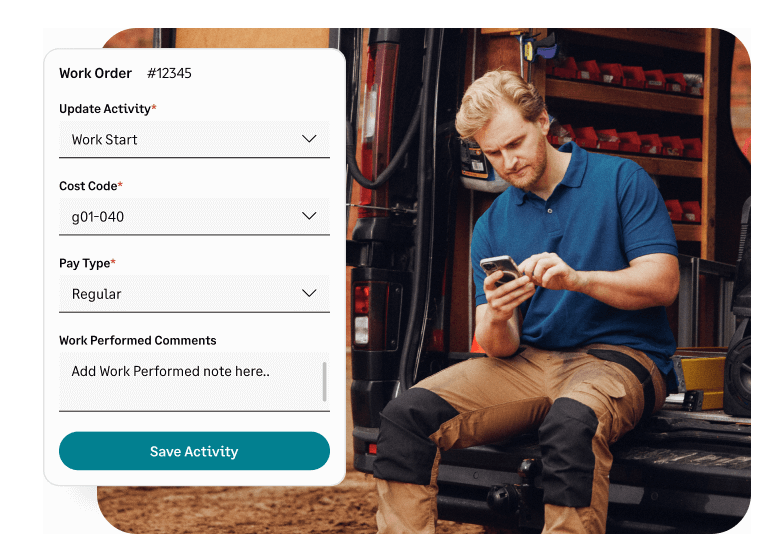Image resolution: width=773 pixels, height=555 pixels.
Task: Click the scrollbar inside the comments box
Action: coord(324,382)
